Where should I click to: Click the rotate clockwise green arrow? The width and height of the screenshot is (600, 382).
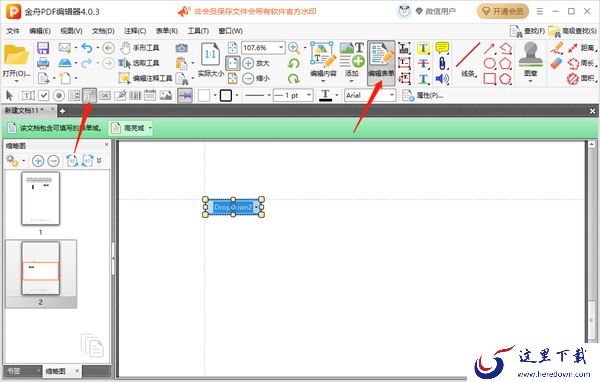pyautogui.click(x=294, y=78)
